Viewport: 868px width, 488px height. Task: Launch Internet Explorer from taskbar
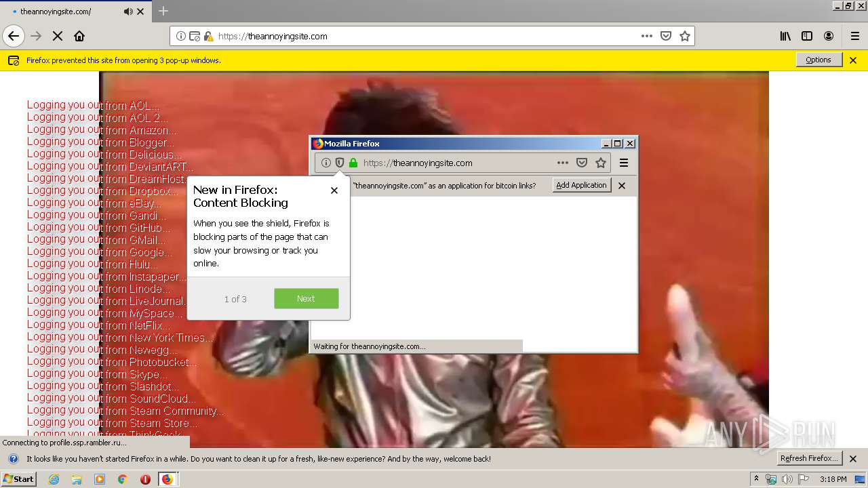pos(54,479)
